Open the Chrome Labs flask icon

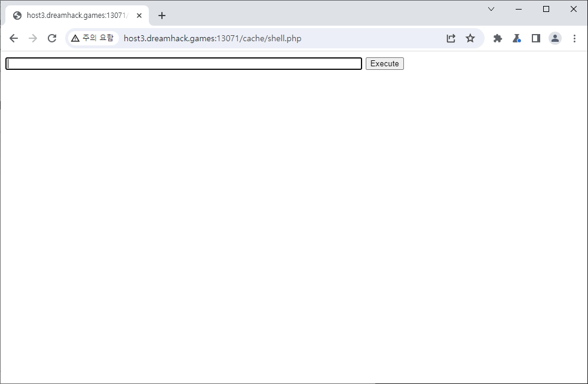point(517,38)
